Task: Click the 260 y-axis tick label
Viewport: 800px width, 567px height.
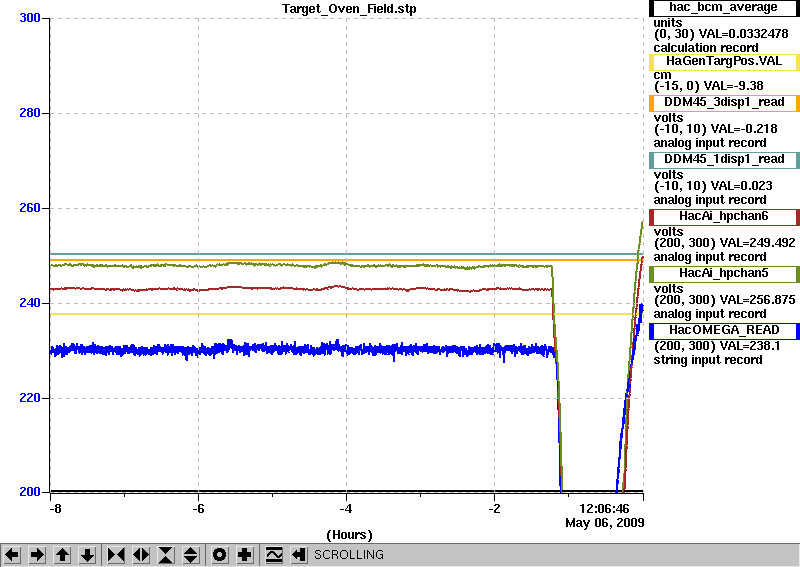Action: tap(30, 208)
